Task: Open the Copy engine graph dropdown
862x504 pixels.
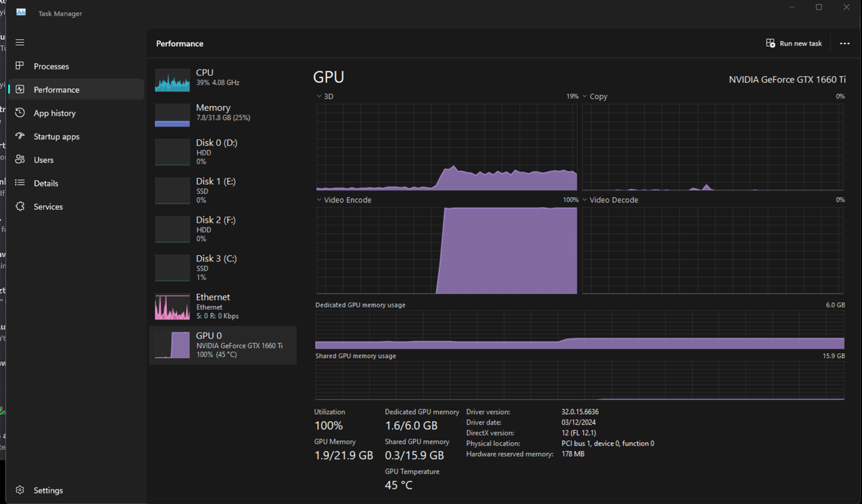Action: pyautogui.click(x=585, y=96)
